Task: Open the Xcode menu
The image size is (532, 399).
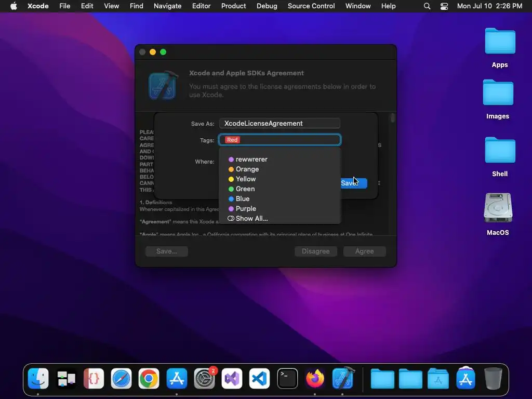Action: tap(38, 6)
